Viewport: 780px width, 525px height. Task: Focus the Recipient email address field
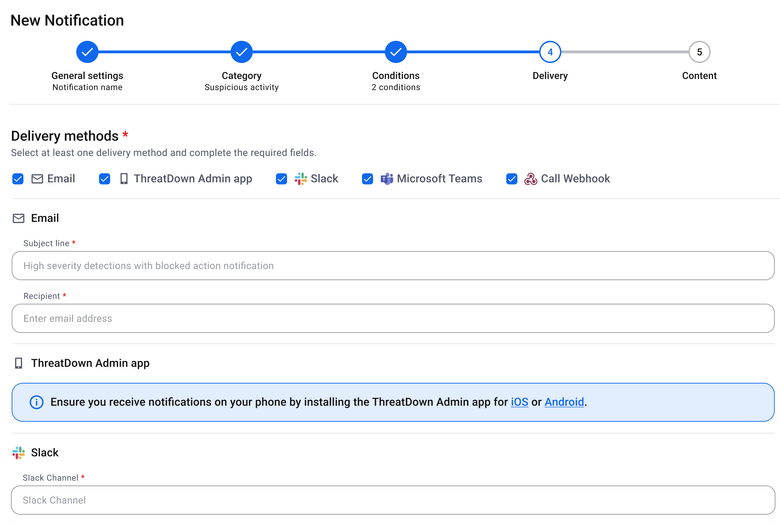click(x=393, y=318)
